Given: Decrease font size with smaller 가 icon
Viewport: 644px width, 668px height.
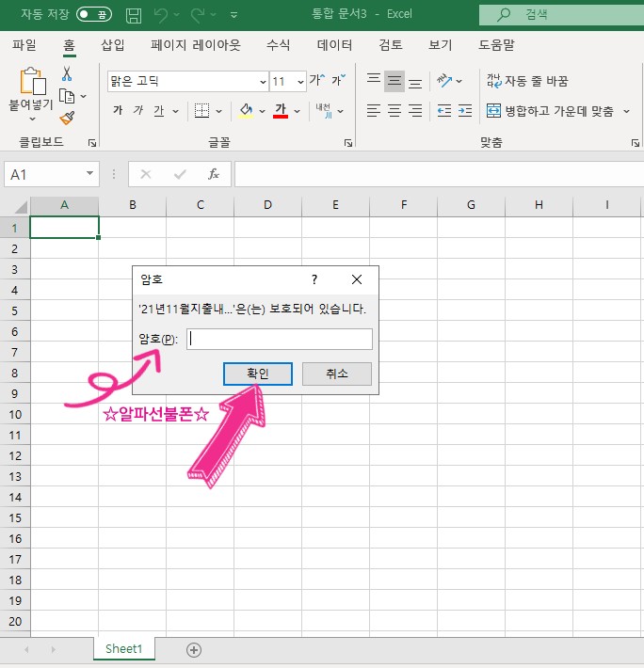Looking at the screenshot, I should tap(338, 80).
